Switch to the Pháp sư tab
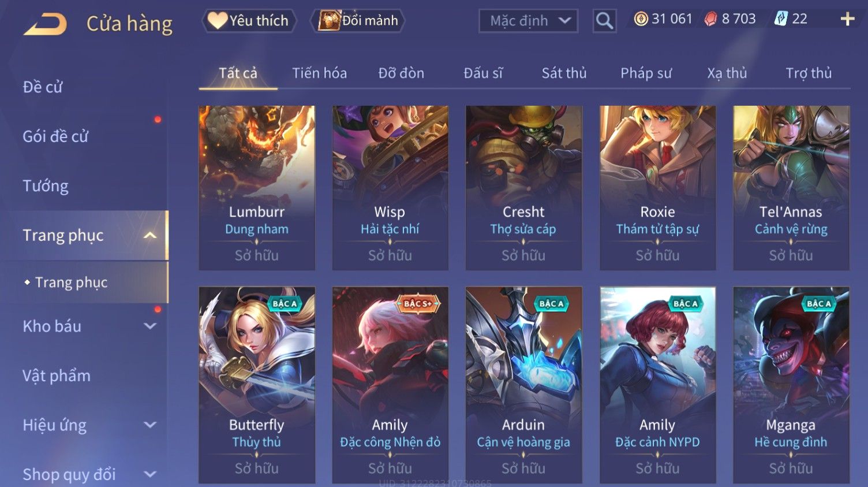 click(x=646, y=73)
